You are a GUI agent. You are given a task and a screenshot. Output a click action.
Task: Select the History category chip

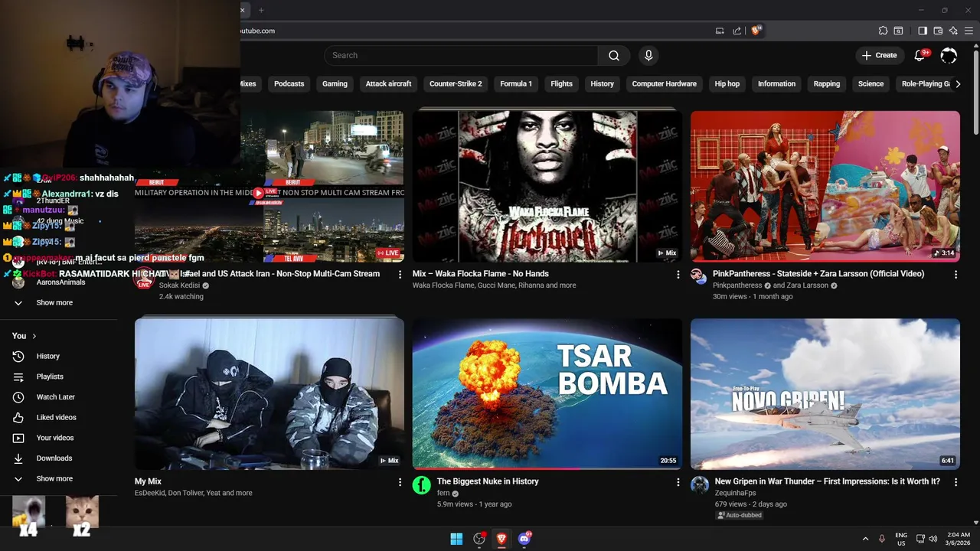(602, 84)
